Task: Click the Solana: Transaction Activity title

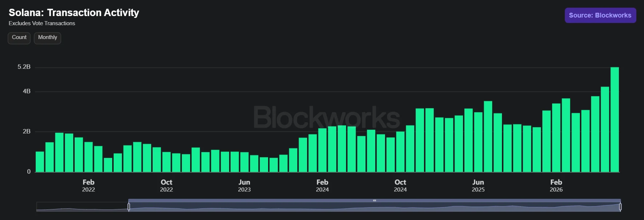Action: point(74,13)
